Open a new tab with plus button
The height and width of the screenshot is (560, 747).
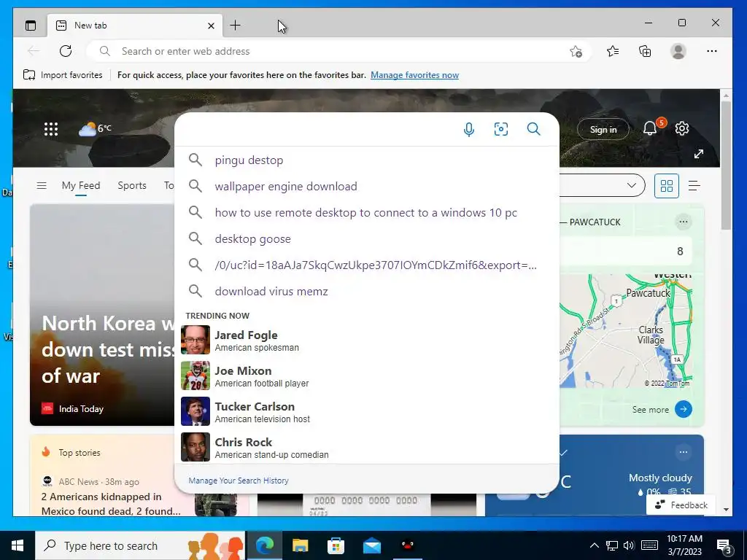click(236, 26)
